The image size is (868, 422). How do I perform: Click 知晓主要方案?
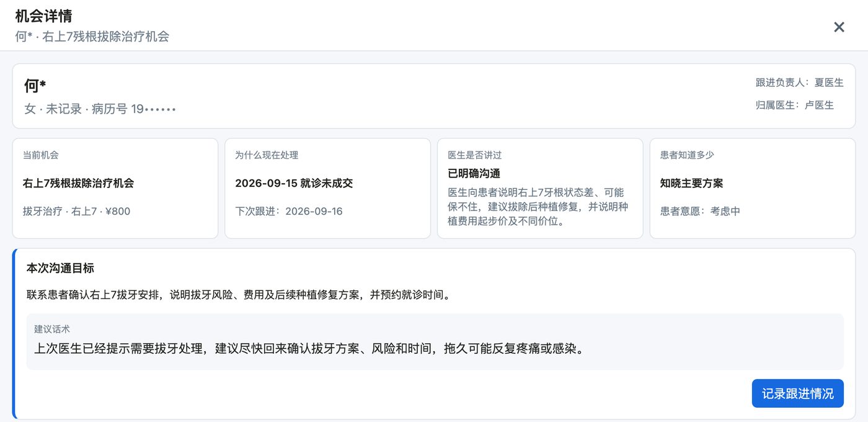(x=691, y=183)
